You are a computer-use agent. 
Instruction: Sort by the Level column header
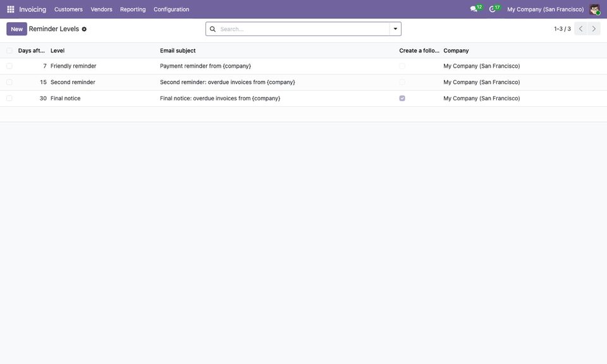click(58, 51)
